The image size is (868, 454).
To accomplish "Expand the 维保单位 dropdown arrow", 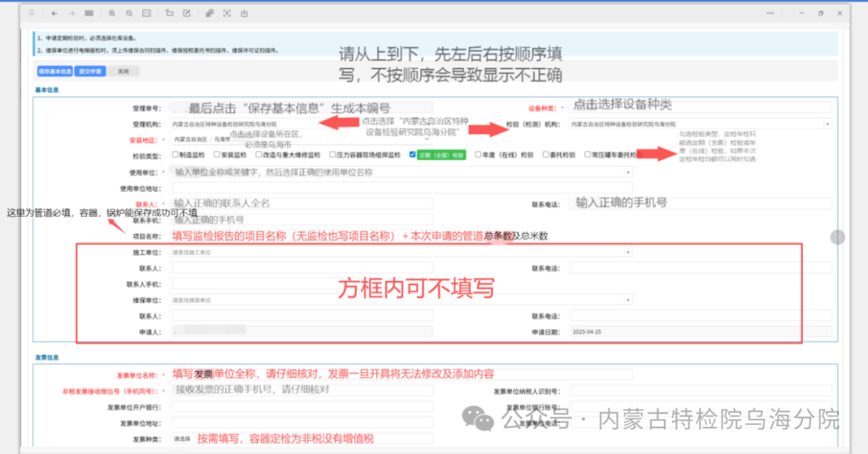I will point(628,300).
